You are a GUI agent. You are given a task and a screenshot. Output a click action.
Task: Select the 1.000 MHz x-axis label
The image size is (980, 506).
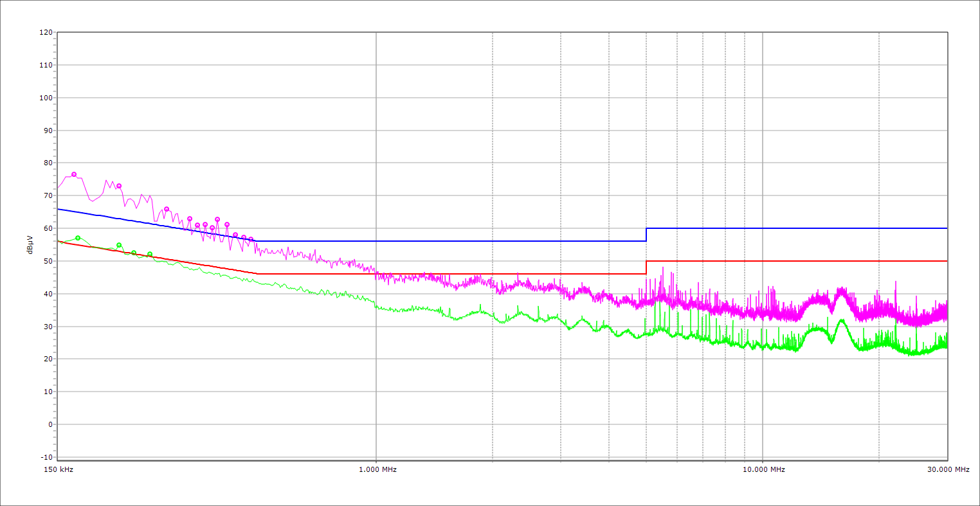(x=376, y=469)
